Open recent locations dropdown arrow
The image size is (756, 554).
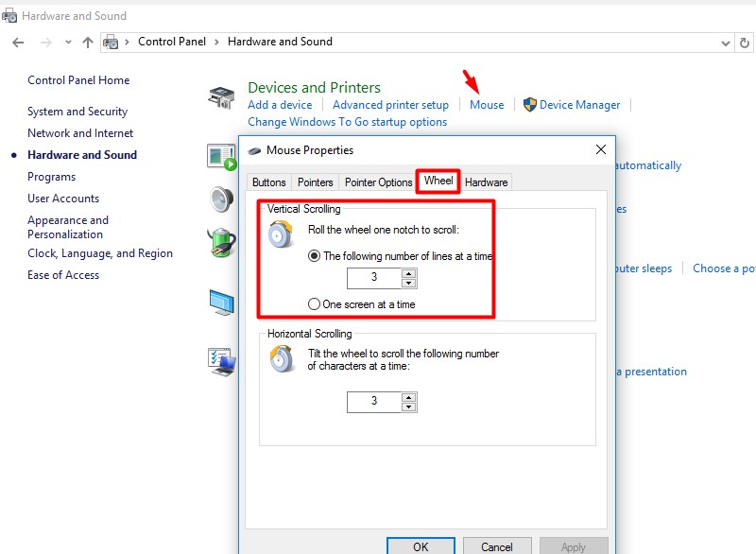pos(68,43)
